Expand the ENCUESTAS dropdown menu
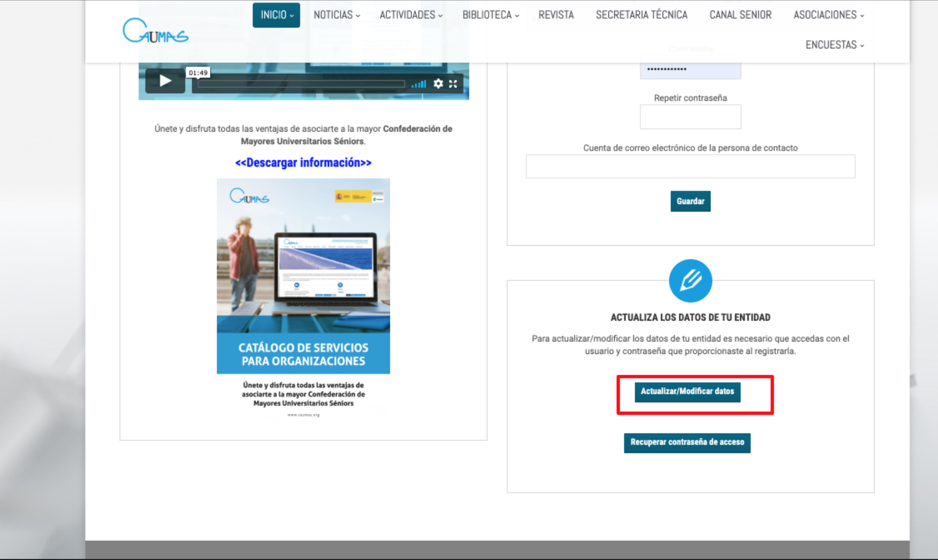Viewport: 938px width, 560px height. pos(835,45)
